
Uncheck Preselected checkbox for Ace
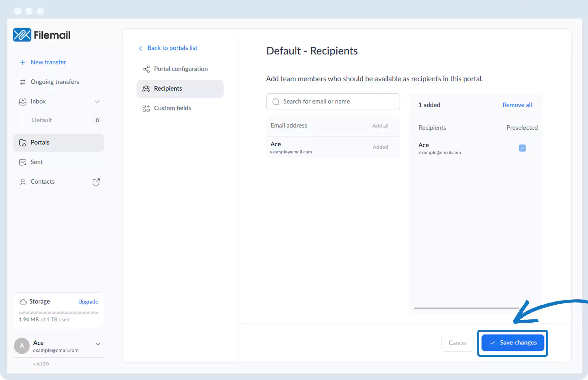(522, 148)
